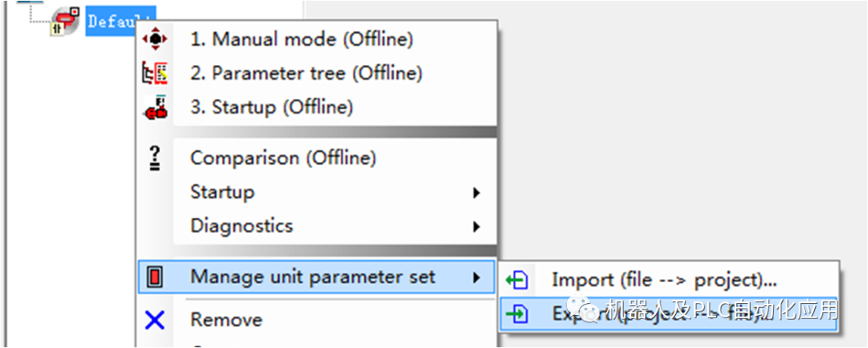The height and width of the screenshot is (348, 868).
Task: Click the Manual mode joystick icon
Action: pos(154,39)
